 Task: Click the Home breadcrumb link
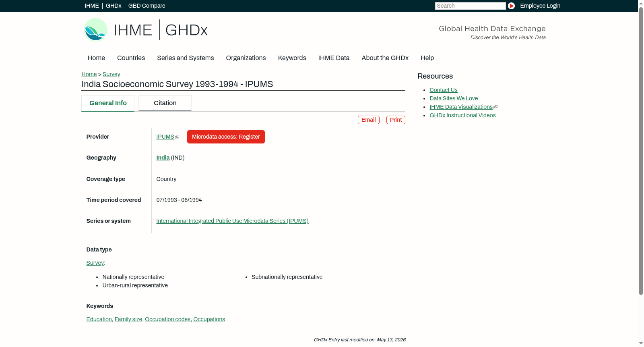point(89,74)
